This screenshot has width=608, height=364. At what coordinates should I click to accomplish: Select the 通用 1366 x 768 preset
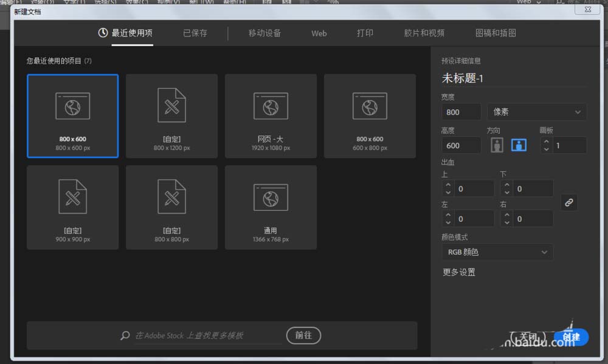click(x=271, y=207)
